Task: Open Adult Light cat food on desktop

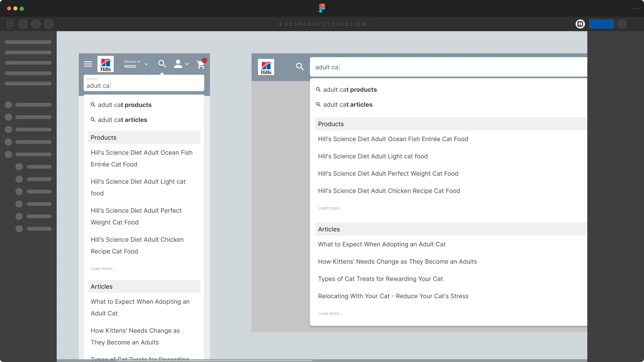Action: pos(373,157)
